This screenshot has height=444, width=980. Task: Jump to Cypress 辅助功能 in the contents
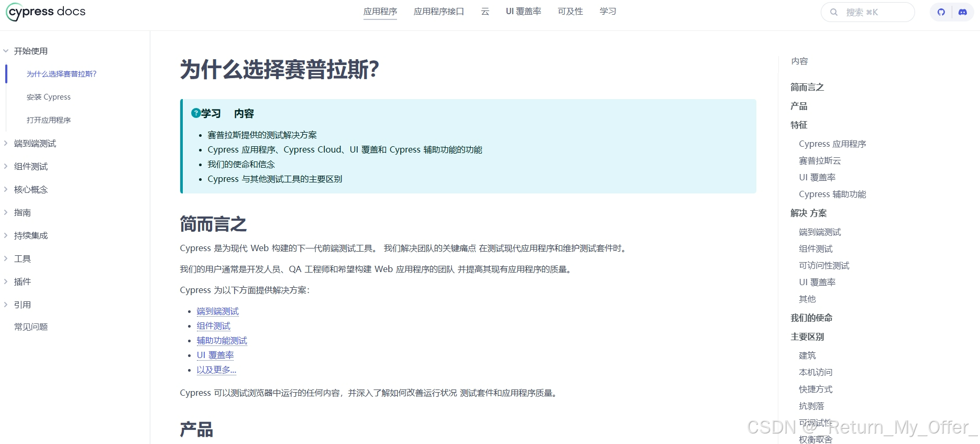[x=832, y=194]
